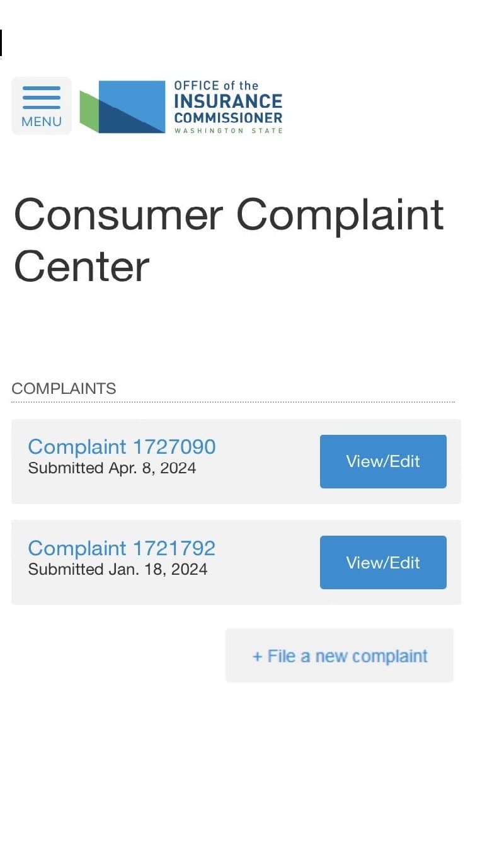
Task: View/Edit complaint 1727090
Action: pyautogui.click(x=383, y=461)
